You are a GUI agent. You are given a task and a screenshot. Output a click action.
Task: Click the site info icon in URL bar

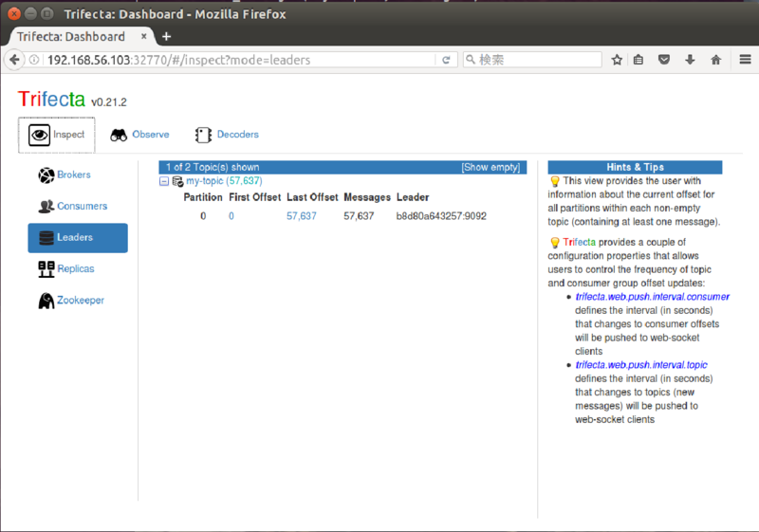(34, 60)
